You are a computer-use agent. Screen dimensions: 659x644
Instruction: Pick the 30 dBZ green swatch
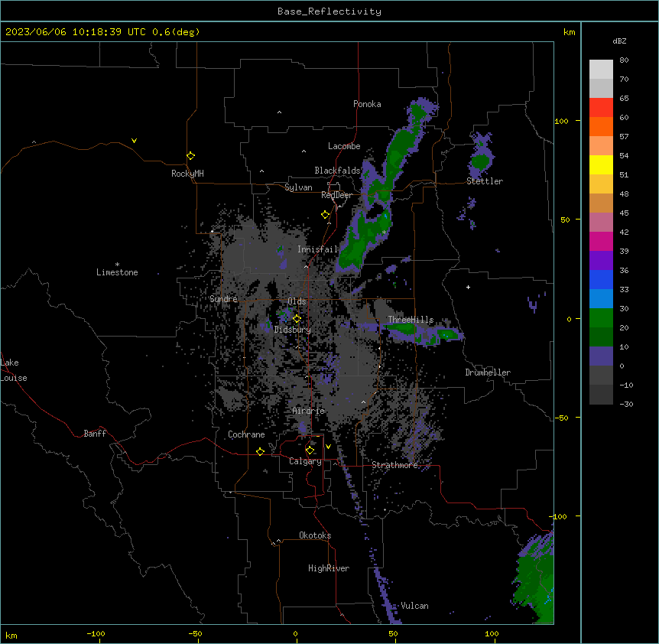coord(601,318)
